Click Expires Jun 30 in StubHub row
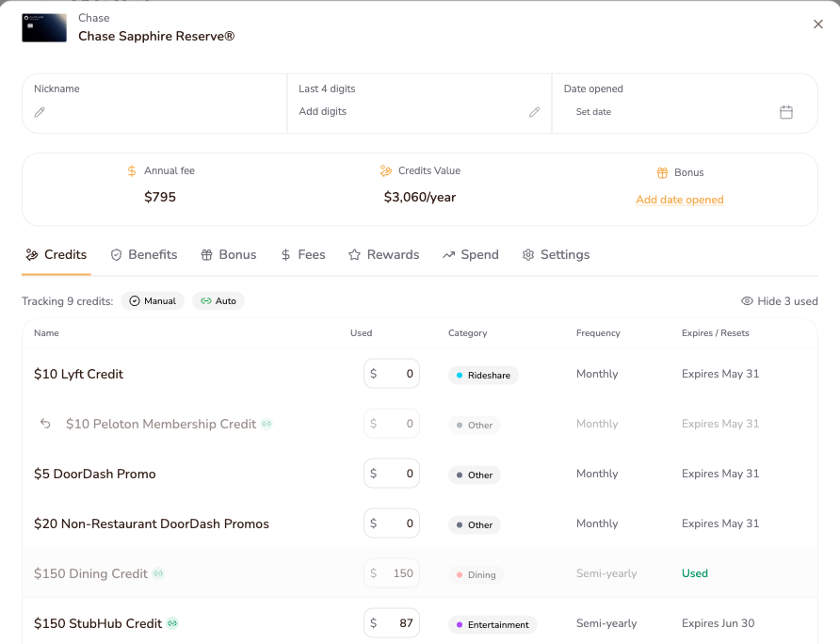The width and height of the screenshot is (840, 644). point(718,623)
